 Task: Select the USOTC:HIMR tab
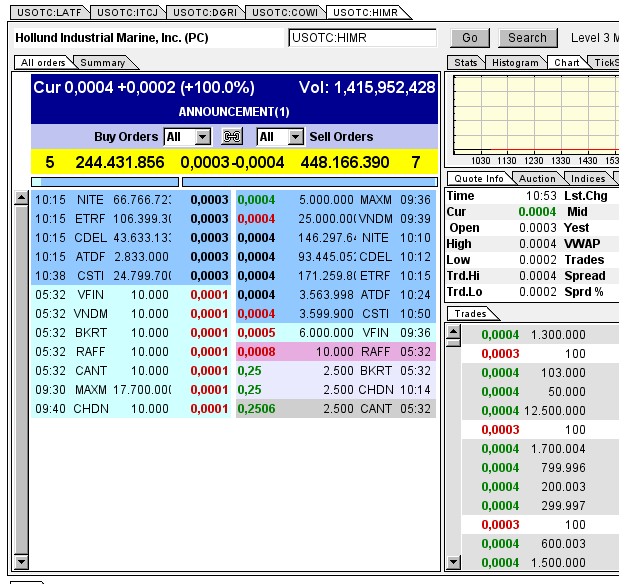[x=365, y=12]
